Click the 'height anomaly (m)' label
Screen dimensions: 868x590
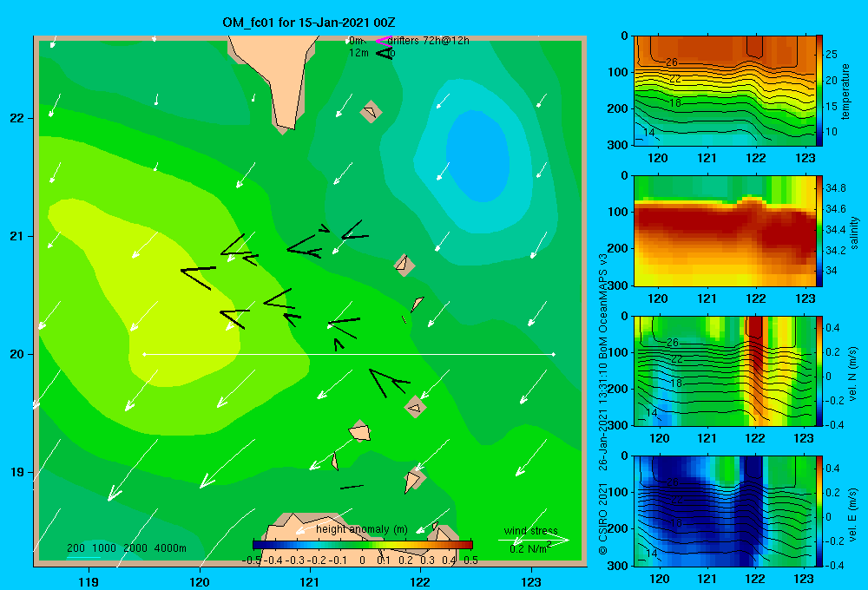tap(362, 529)
